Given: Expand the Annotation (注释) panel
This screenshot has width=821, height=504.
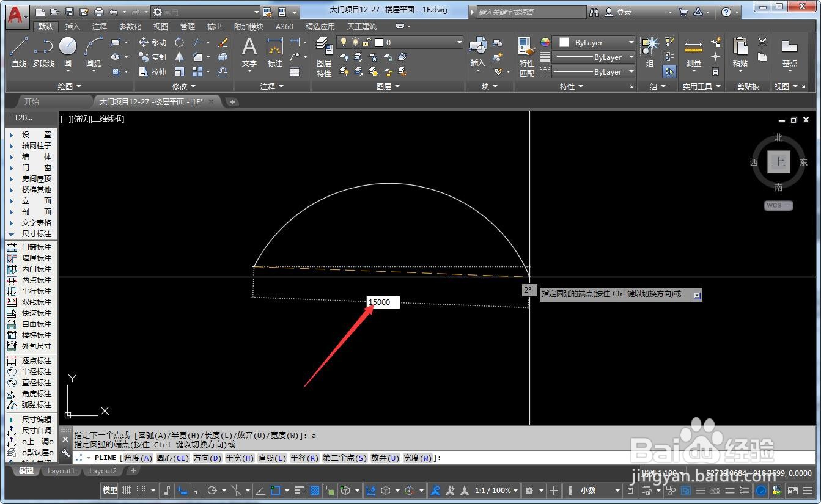Looking at the screenshot, I should pos(272,87).
